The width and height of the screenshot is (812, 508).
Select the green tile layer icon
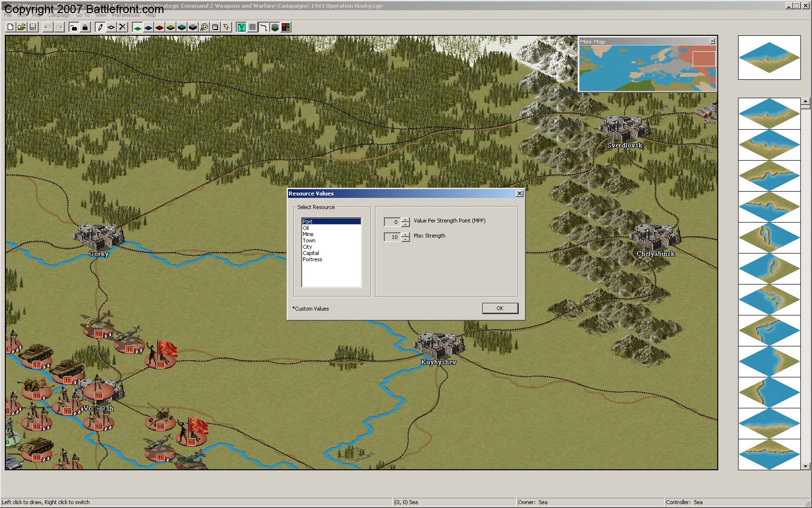click(137, 27)
